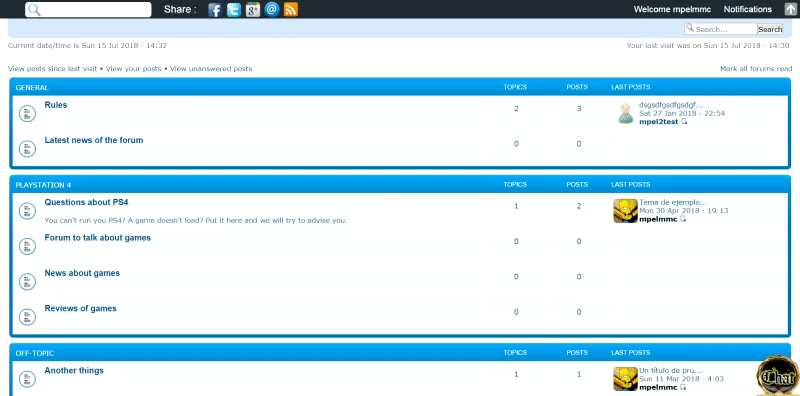Click TOPICS column header in GENERAL
Image resolution: width=800 pixels, height=396 pixels.
click(515, 87)
